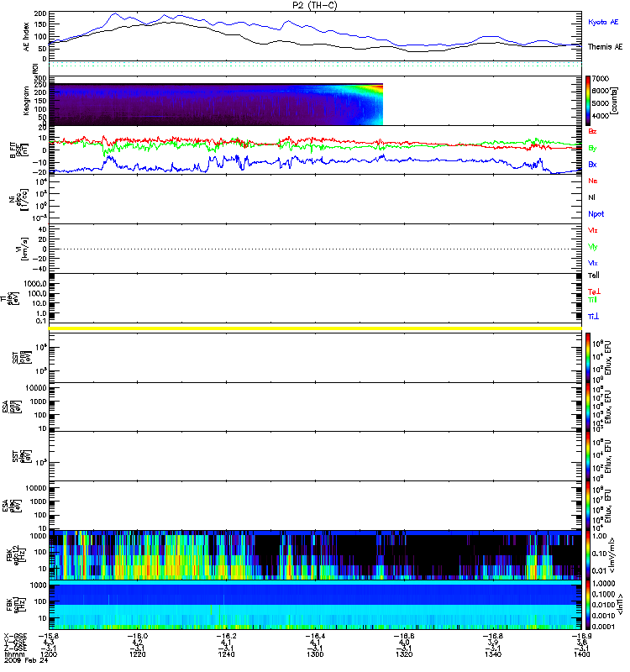The height and width of the screenshot is (672, 630).
Task: Click the Te parallel legend label
Action: tap(594, 276)
